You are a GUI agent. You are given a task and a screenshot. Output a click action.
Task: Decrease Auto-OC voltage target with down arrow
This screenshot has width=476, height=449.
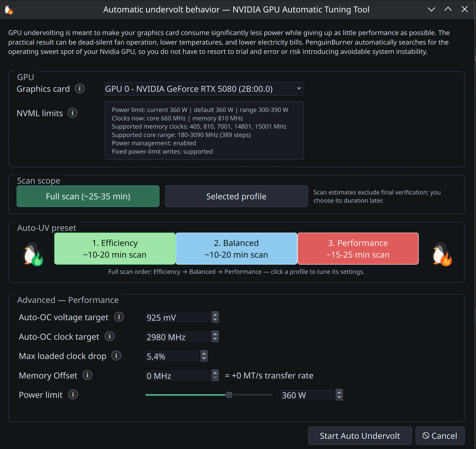(215, 320)
